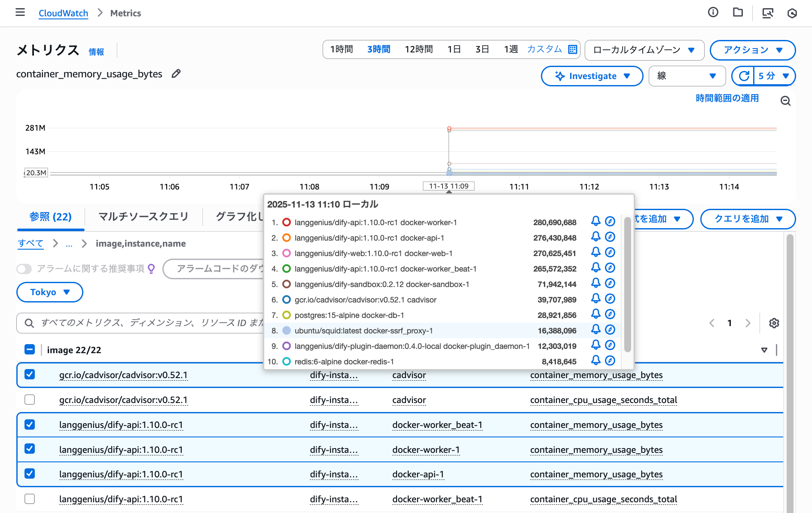812x513 pixels.
Task: Open the info circle icon in header
Action: (x=713, y=12)
